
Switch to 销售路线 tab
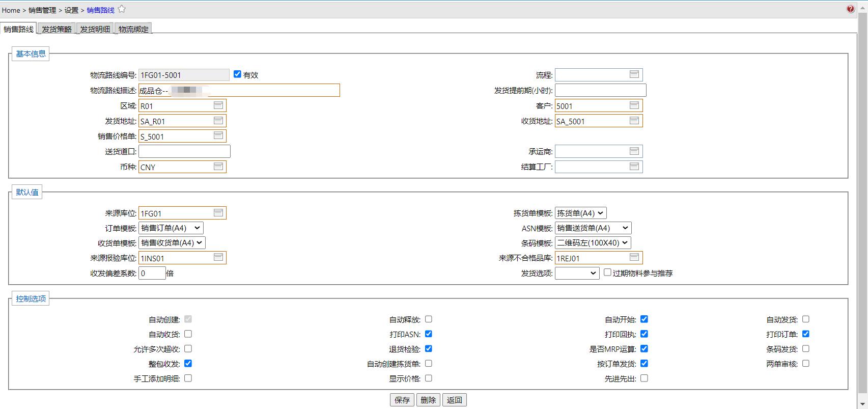pyautogui.click(x=19, y=29)
